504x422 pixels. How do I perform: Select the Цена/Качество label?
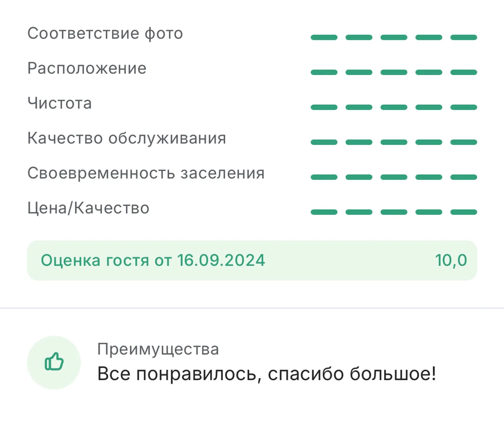(88, 208)
